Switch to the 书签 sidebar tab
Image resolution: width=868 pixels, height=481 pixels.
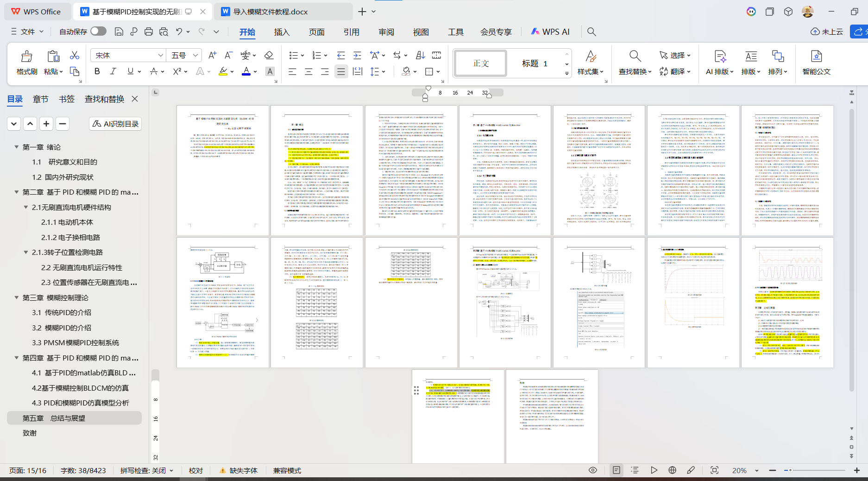tap(67, 99)
